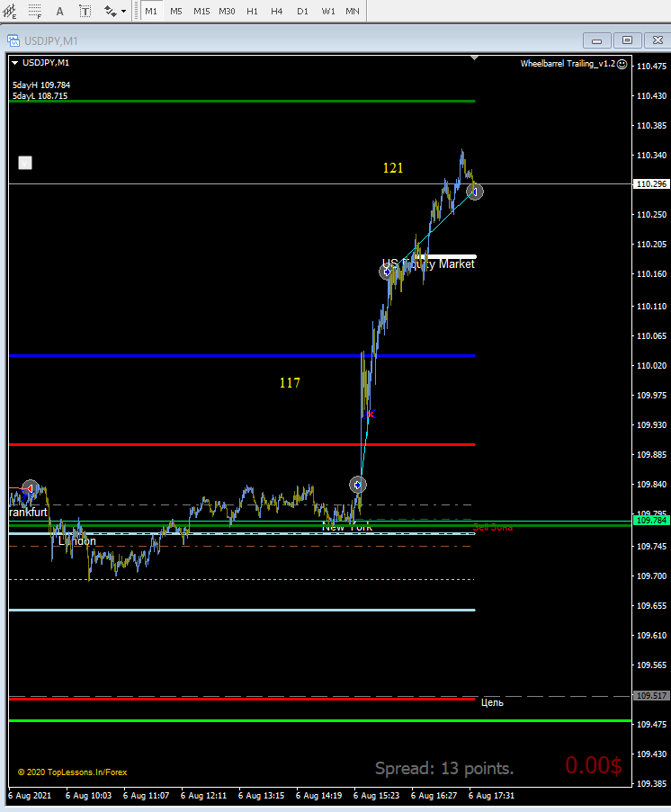Click the 6 Aug 15:23 time label
Viewport: 671px width, 812px height.
[376, 796]
